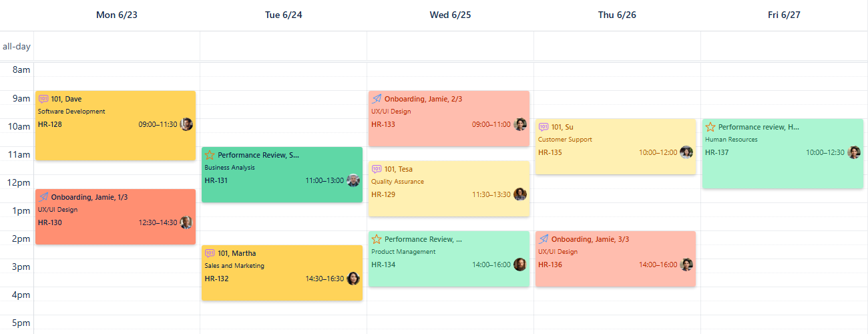Click the 101 icon on Tesa's event

coord(377,169)
